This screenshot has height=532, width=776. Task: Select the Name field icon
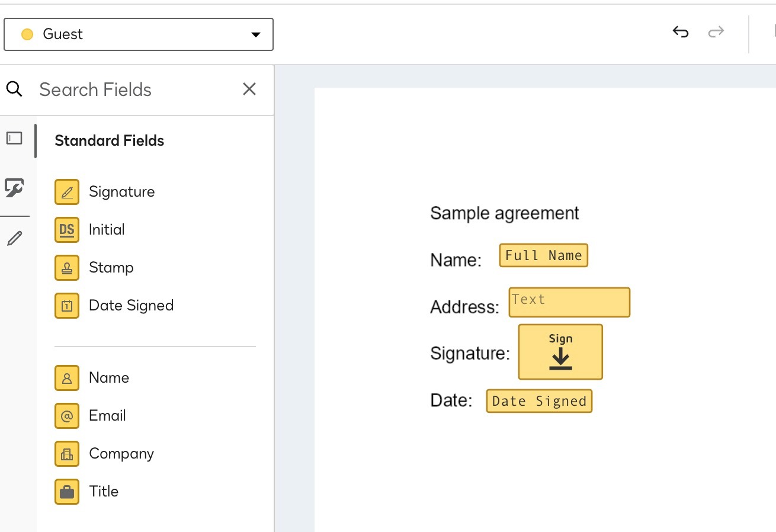(67, 377)
